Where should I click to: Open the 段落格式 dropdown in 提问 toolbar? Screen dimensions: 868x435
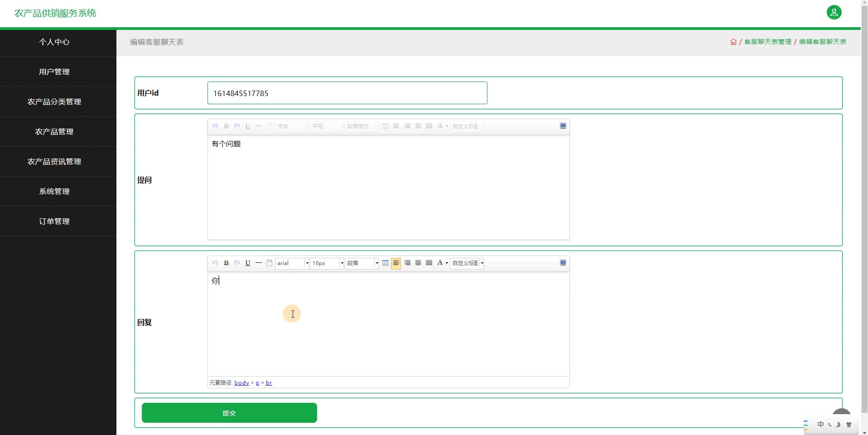point(362,126)
